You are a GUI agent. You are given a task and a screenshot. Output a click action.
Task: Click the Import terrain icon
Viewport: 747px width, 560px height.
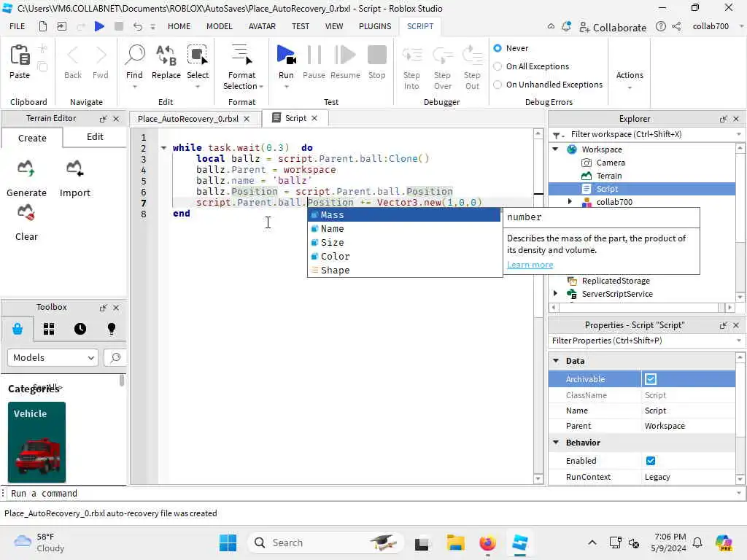coord(75,168)
